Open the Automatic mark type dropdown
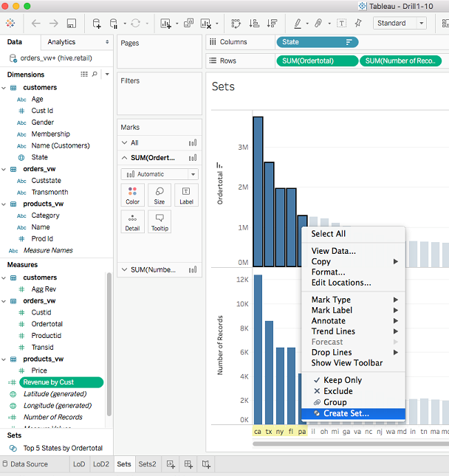The image size is (449, 476). (160, 174)
